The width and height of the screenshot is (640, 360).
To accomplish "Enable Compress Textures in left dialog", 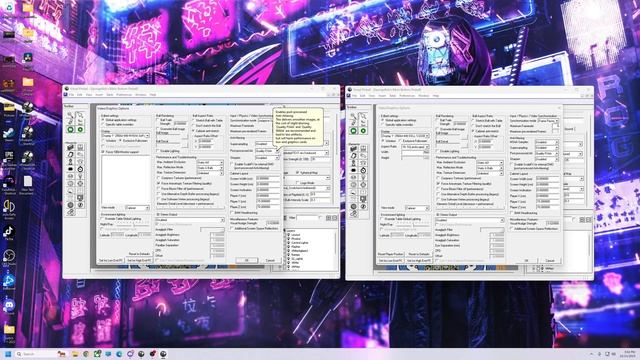I will click(179, 178).
